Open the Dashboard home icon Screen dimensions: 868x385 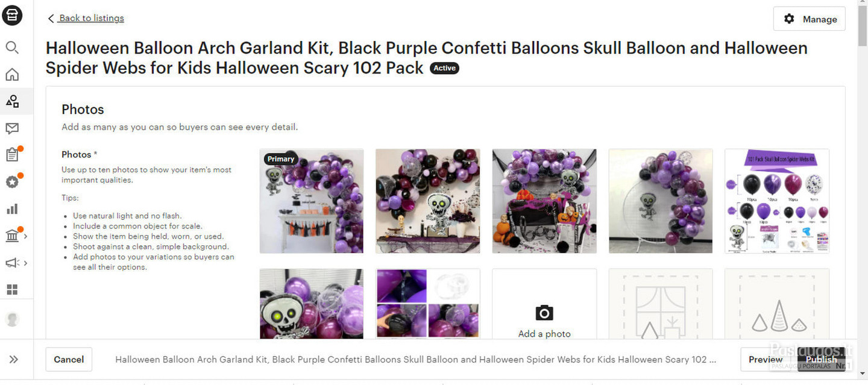coord(12,75)
